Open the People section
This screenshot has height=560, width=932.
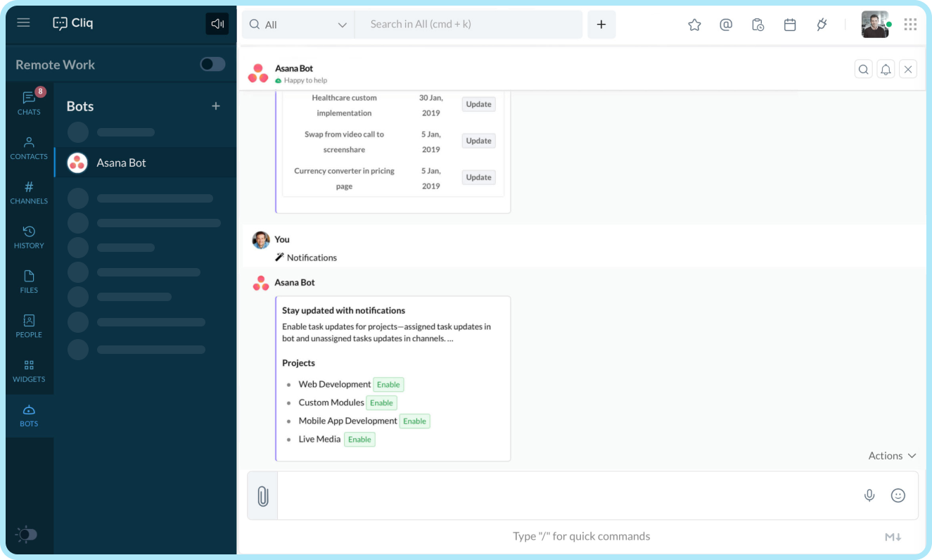(29, 326)
